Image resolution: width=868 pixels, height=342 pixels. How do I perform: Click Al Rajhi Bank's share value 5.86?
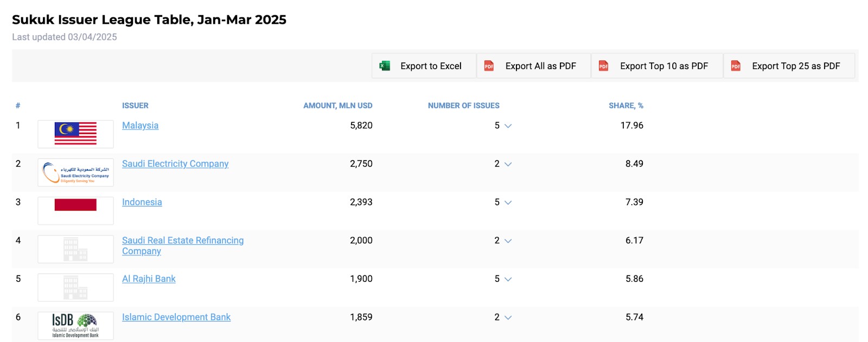634,278
